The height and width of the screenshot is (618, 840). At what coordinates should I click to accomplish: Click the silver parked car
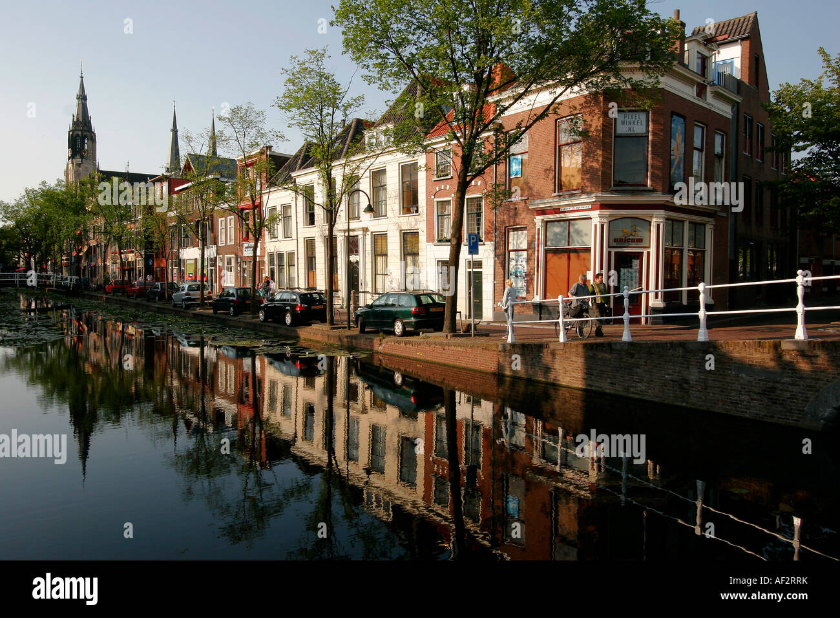point(191,295)
